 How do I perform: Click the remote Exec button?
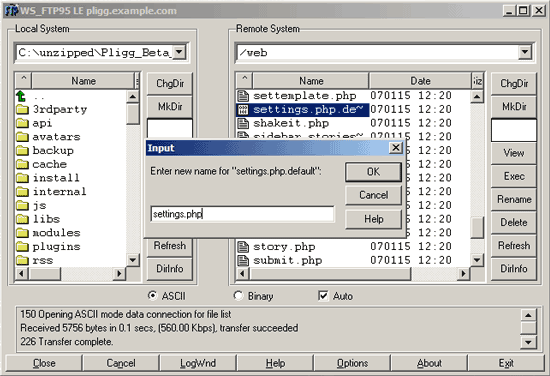point(514,176)
